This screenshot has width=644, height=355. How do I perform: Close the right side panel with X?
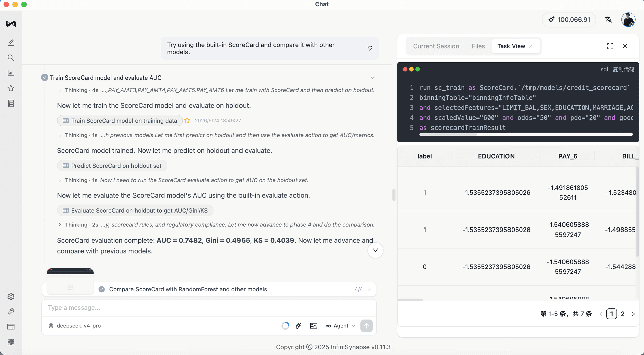coord(625,46)
